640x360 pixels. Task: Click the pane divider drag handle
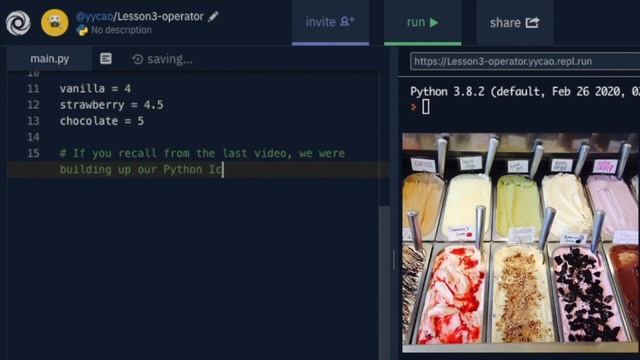pos(394,260)
